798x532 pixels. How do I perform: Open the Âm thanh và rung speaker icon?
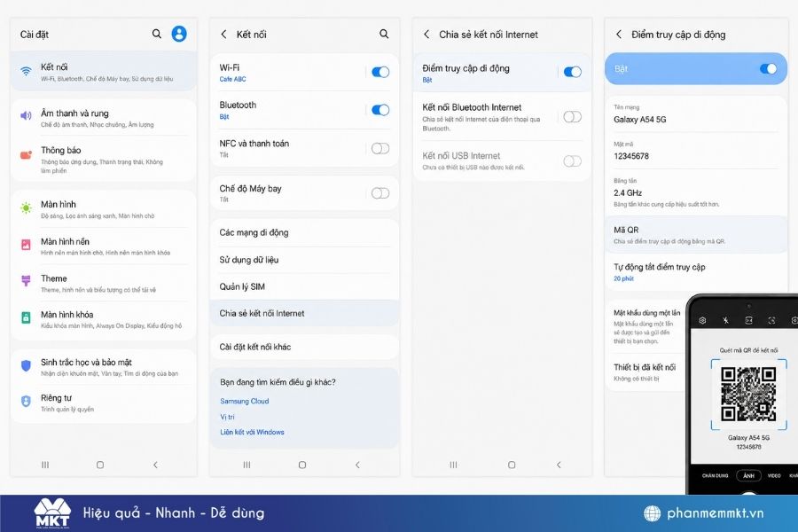tap(26, 115)
